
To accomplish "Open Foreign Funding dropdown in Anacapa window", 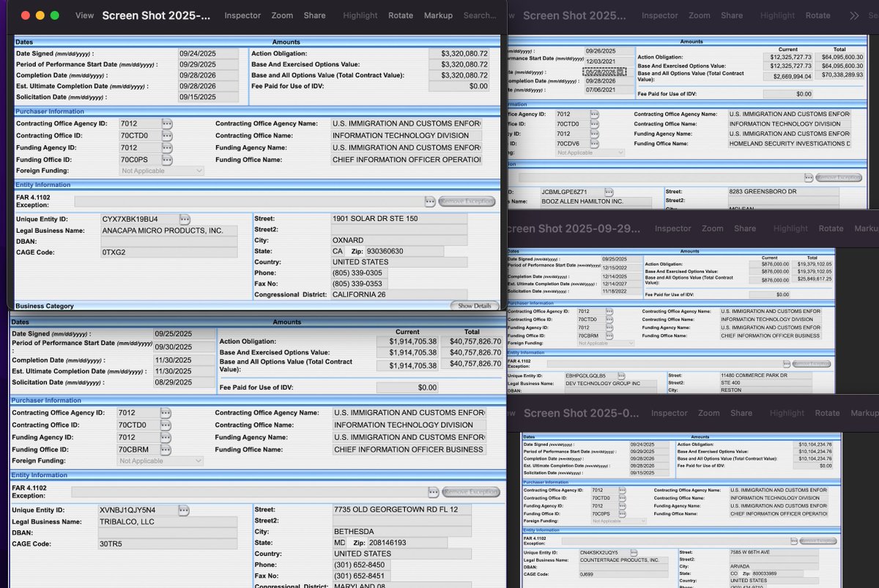I will coord(161,171).
